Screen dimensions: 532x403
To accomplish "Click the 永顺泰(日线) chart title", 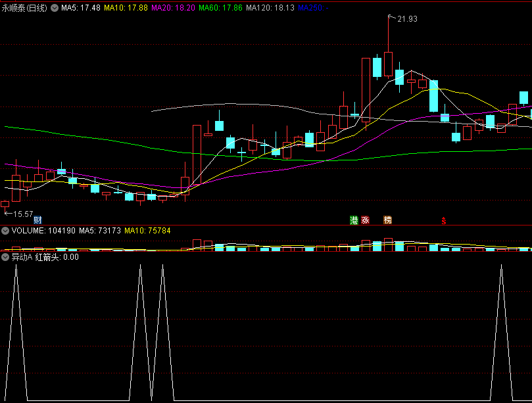I will pyautogui.click(x=24, y=8).
